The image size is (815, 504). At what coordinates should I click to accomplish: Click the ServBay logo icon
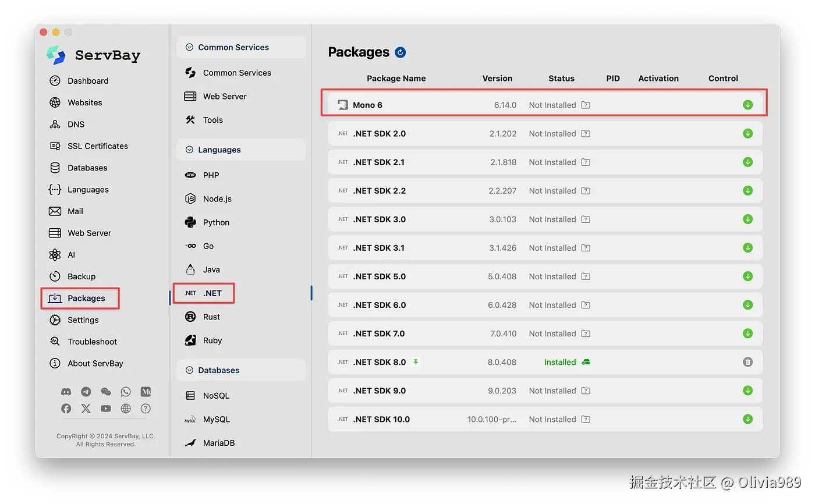56,55
